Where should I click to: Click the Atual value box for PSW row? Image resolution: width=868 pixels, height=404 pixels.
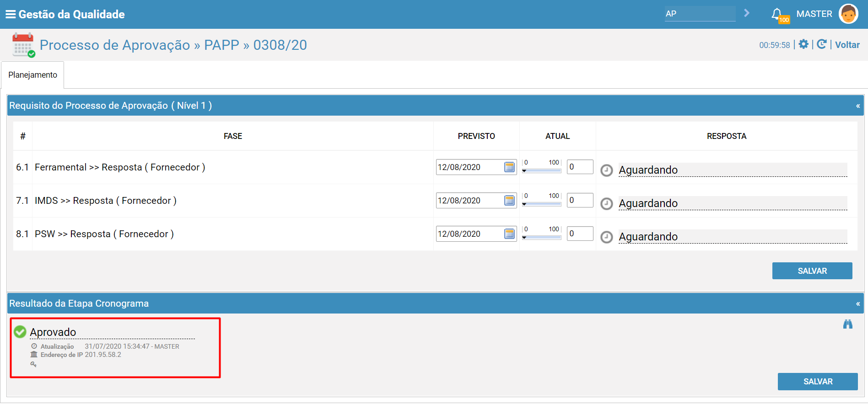pos(580,234)
